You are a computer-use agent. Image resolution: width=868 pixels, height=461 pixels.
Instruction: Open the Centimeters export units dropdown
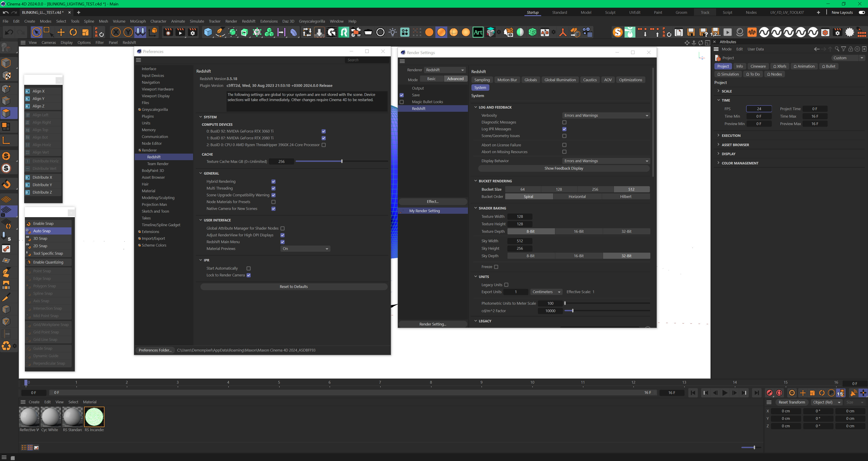tap(546, 292)
